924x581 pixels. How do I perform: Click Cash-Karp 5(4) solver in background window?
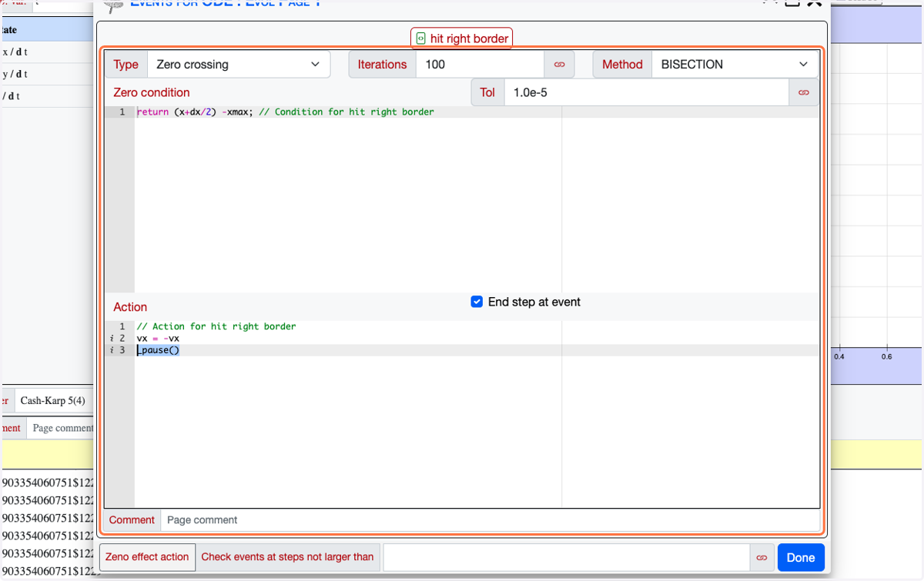[52, 401]
